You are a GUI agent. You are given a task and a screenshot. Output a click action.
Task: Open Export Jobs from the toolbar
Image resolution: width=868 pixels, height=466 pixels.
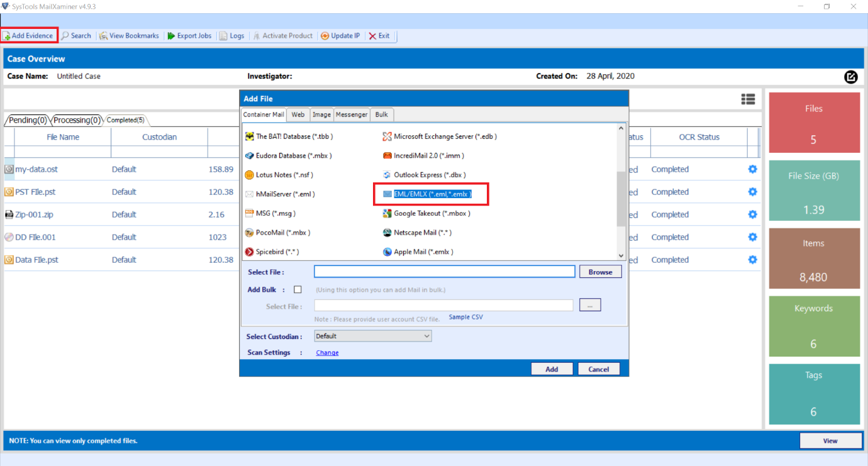[x=189, y=36]
